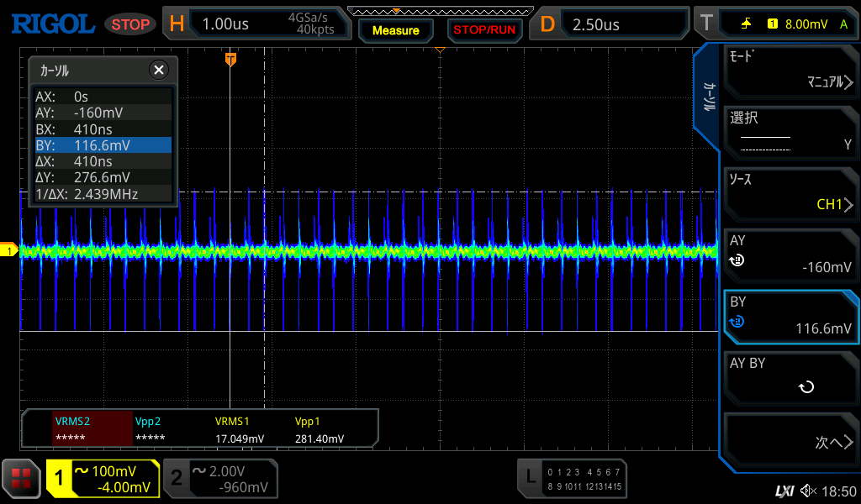Open the 選択 Y cursor selection option
This screenshot has width=861, height=504.
[x=789, y=132]
